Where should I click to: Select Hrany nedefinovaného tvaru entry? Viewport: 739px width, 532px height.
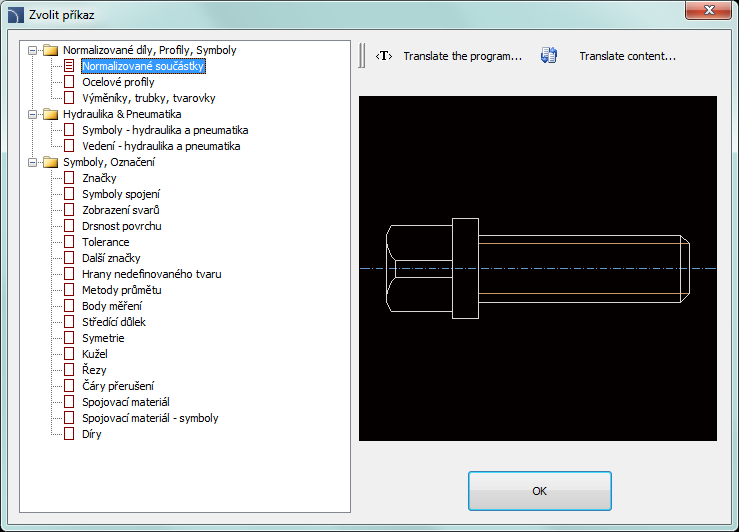tap(152, 274)
